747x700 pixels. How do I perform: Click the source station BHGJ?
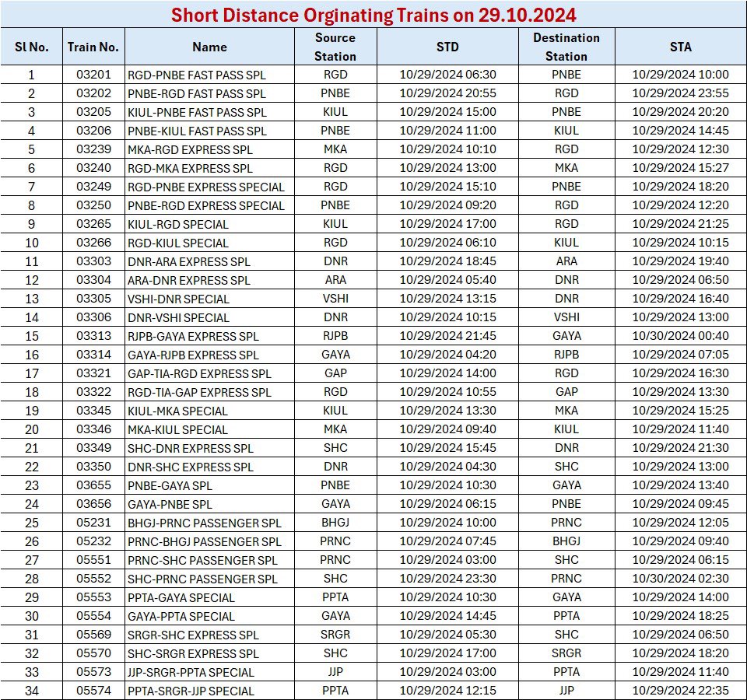(335, 523)
